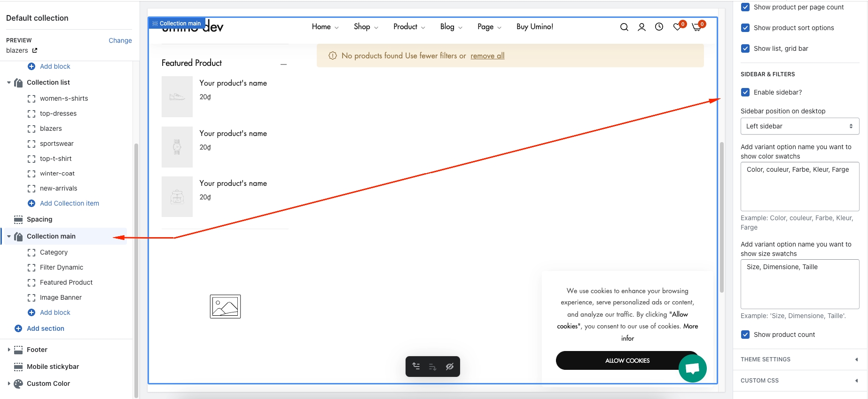This screenshot has width=868, height=399.
Task: Click the Allow Cookies button
Action: point(627,360)
